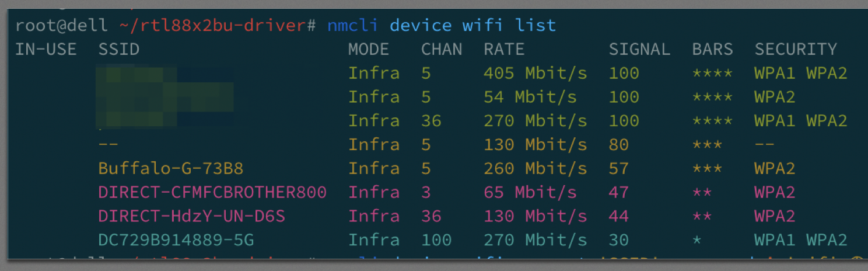Click the 405 Mbit/s rate value
The width and height of the screenshot is (868, 271).
tap(535, 73)
